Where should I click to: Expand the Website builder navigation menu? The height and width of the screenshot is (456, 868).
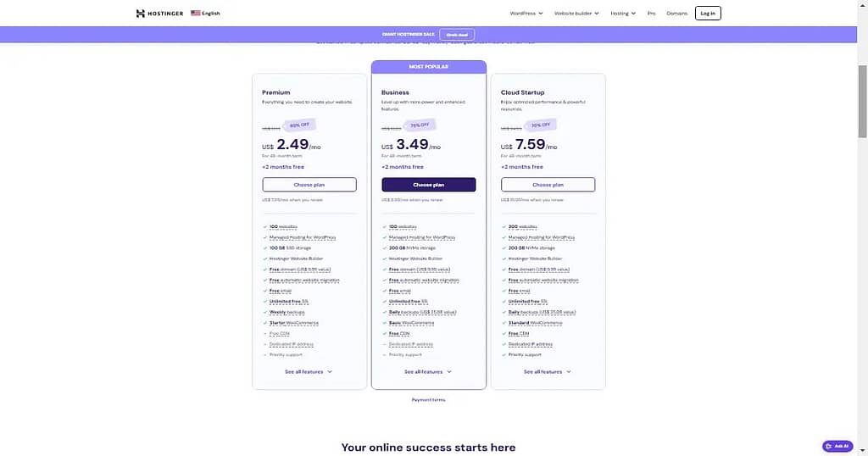pos(576,14)
